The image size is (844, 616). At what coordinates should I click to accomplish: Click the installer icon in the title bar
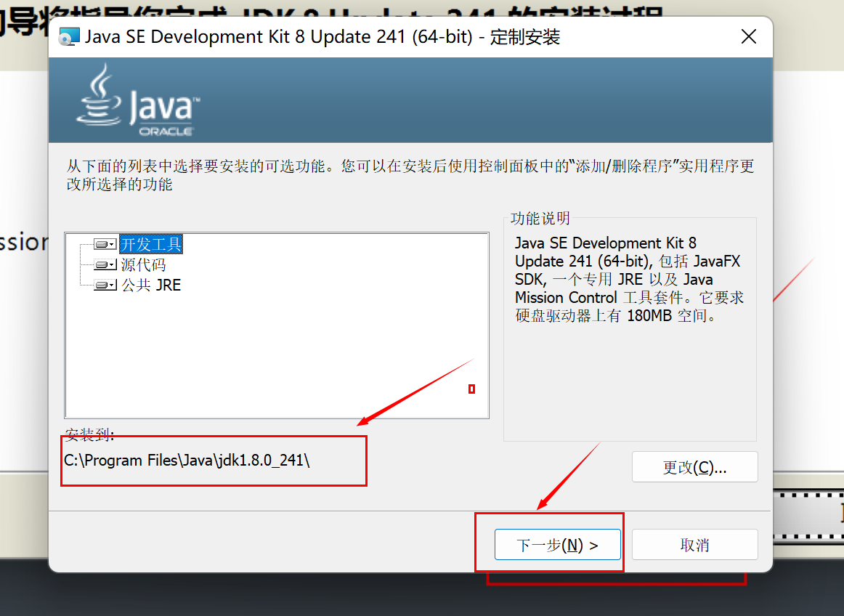pyautogui.click(x=69, y=36)
